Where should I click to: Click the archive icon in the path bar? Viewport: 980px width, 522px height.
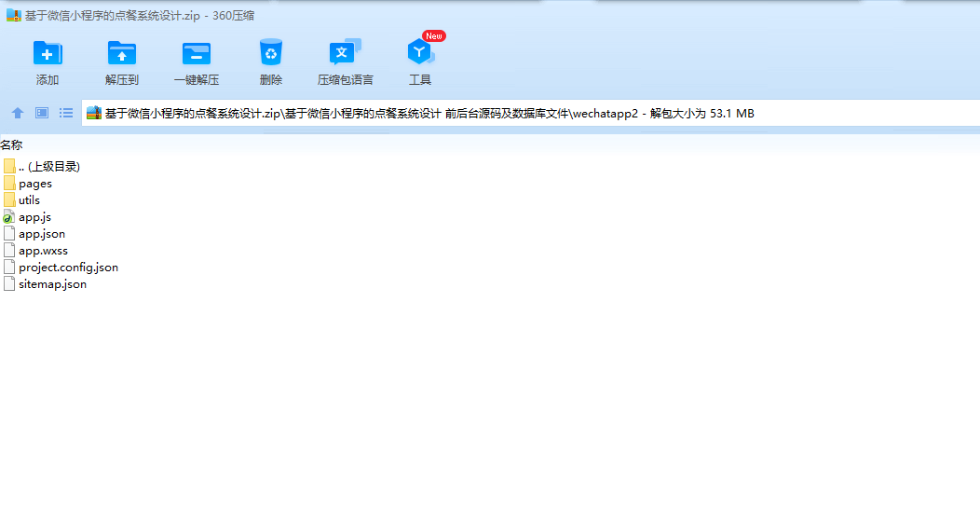coord(94,113)
